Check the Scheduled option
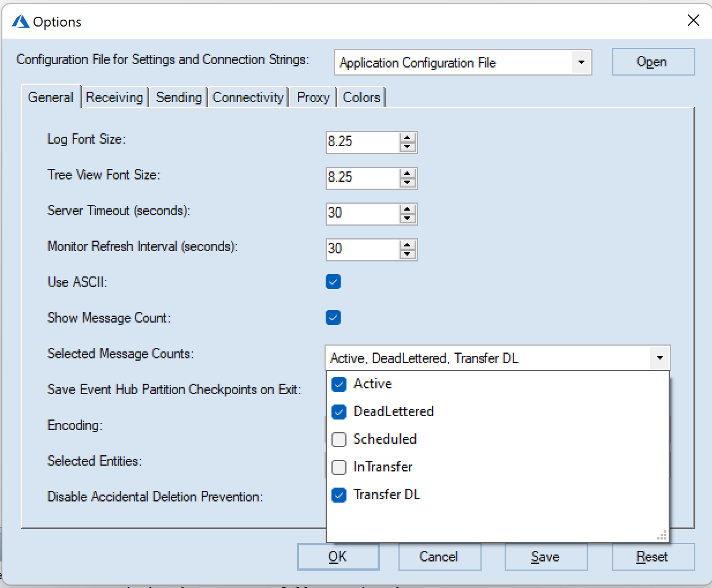The width and height of the screenshot is (712, 588). [339, 439]
